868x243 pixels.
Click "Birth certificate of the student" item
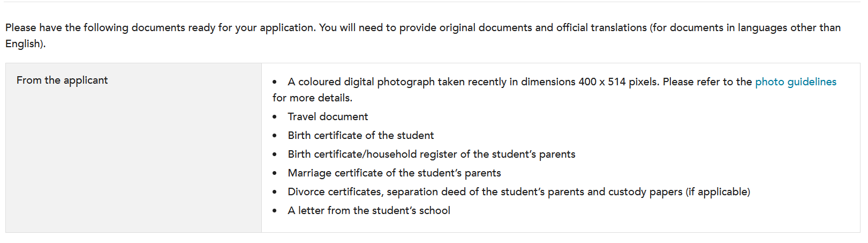360,135
